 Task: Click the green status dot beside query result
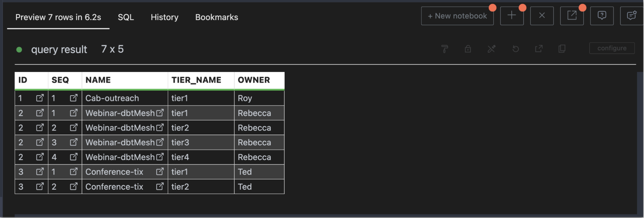(x=19, y=50)
